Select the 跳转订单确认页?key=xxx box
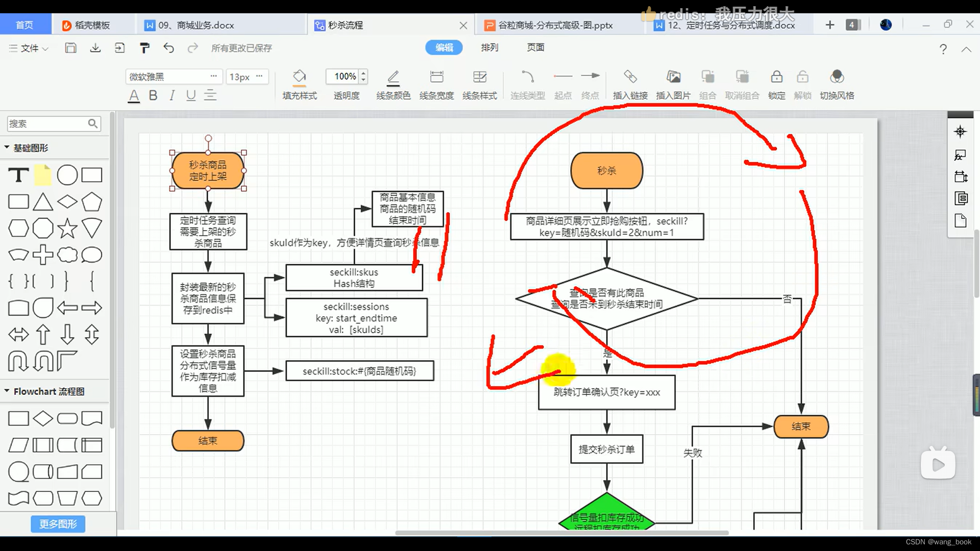Viewport: 980px width, 551px height. [607, 392]
